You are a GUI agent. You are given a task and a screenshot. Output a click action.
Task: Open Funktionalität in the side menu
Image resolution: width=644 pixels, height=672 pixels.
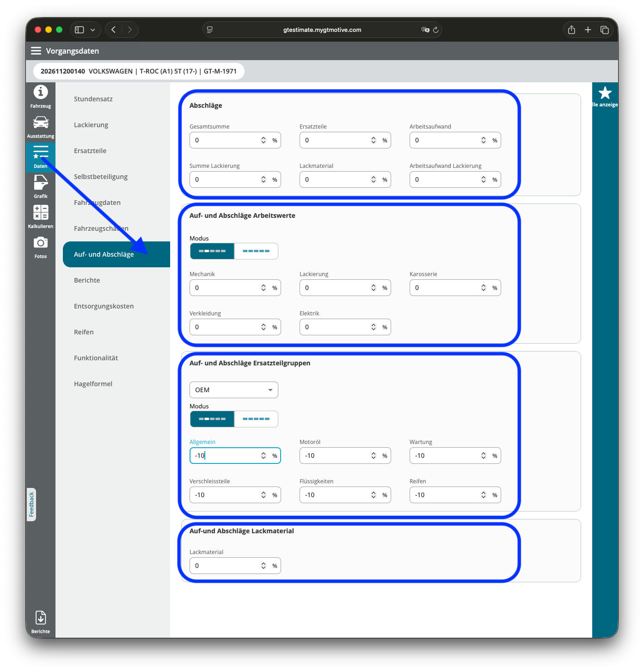[x=117, y=358]
